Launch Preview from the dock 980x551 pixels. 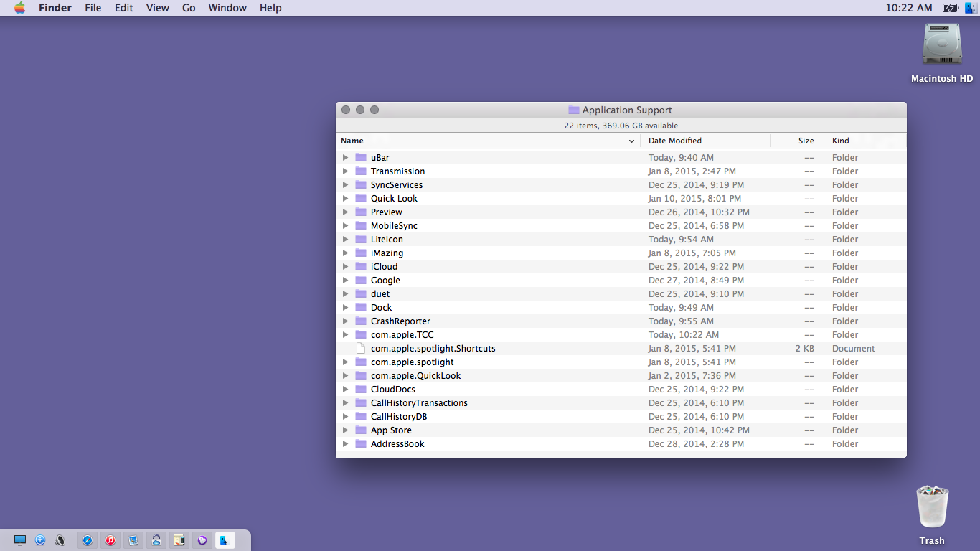[133, 540]
